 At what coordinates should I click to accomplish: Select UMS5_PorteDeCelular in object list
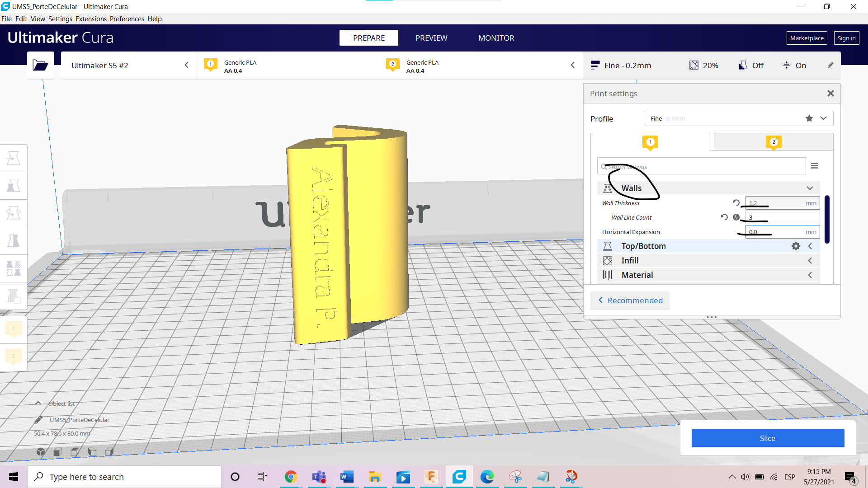pyautogui.click(x=80, y=420)
